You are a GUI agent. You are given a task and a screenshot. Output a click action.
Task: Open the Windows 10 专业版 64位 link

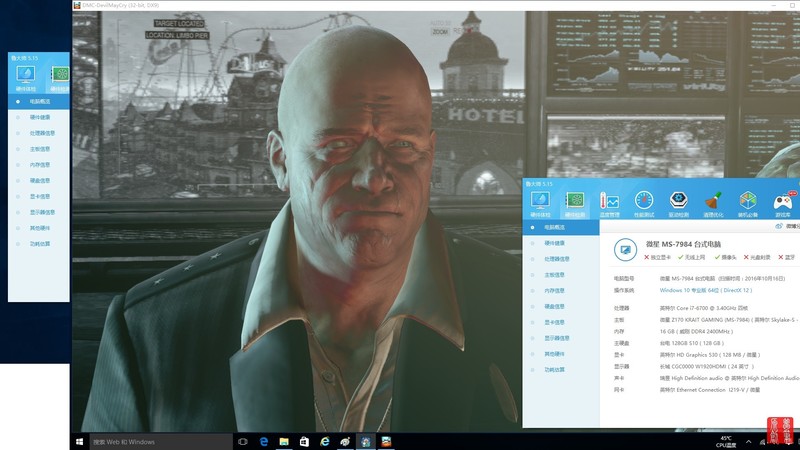point(706,290)
